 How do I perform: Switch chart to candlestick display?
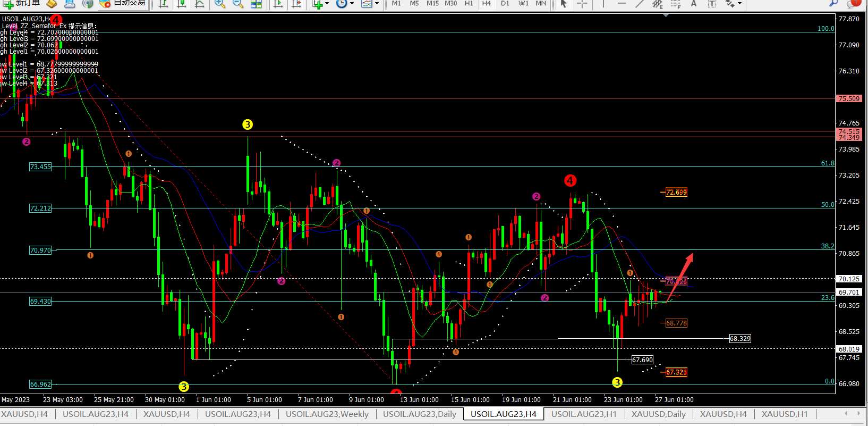(181, 4)
